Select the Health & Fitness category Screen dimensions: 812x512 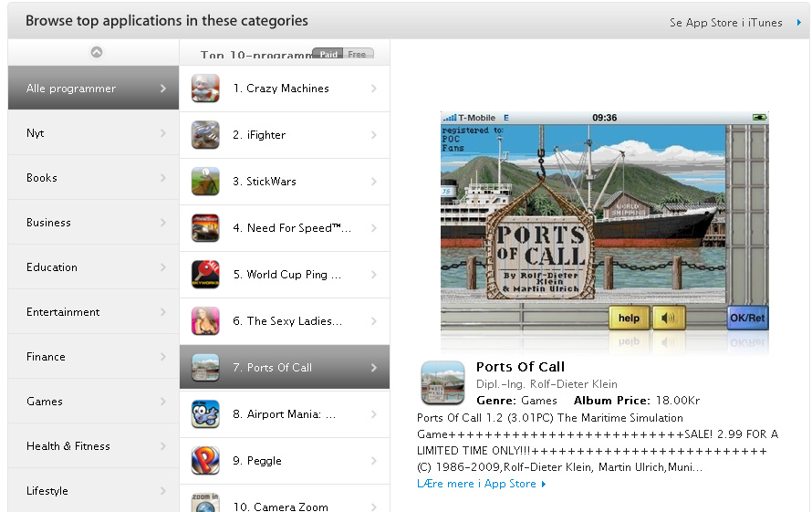coord(93,445)
